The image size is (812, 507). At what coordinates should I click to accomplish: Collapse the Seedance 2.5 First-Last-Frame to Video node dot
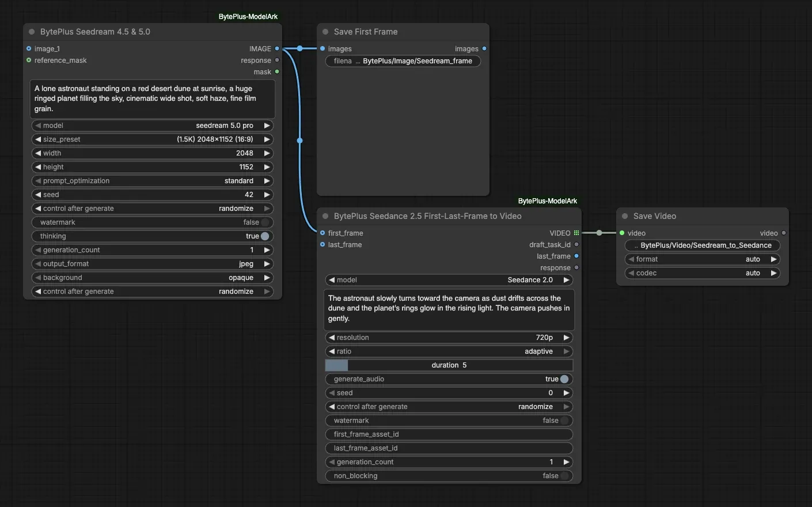point(325,216)
